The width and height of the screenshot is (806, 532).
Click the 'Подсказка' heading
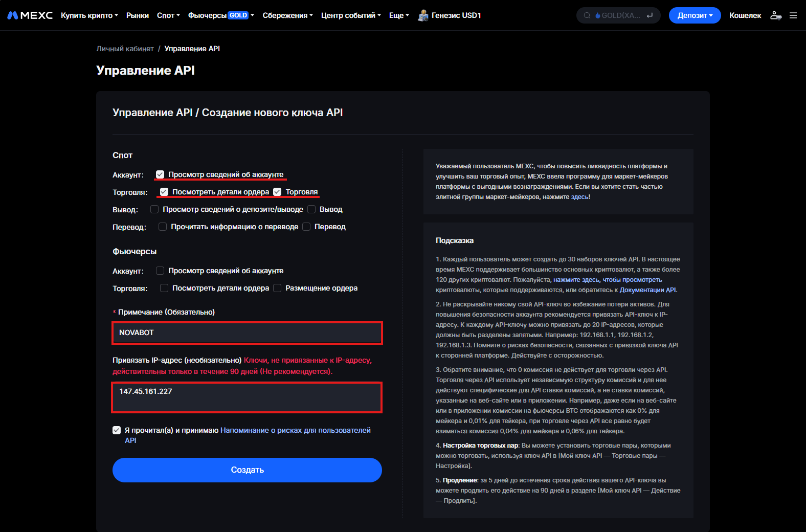[455, 240]
